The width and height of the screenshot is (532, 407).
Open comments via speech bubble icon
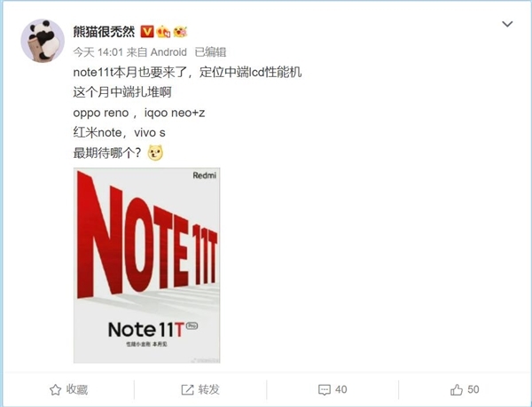pos(325,389)
